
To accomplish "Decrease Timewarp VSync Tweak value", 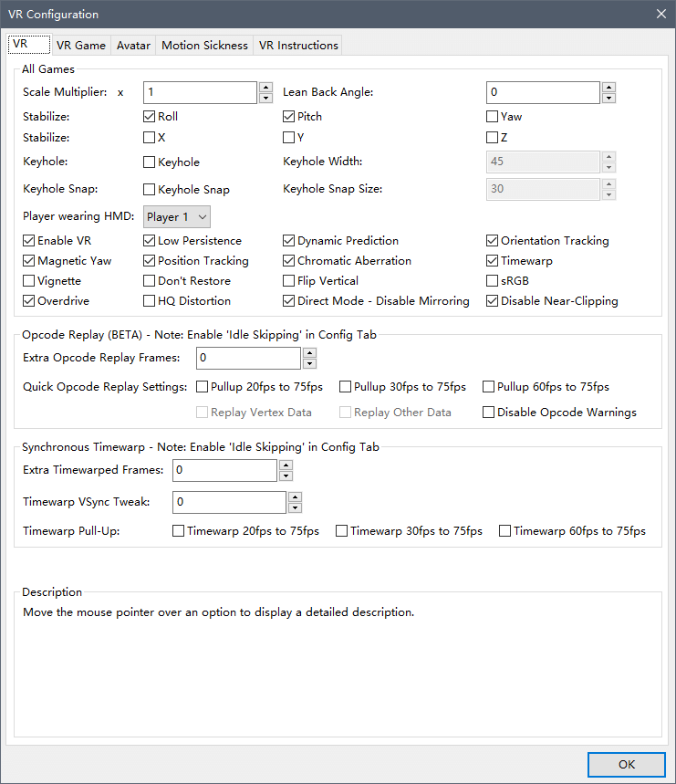I will tap(296, 508).
